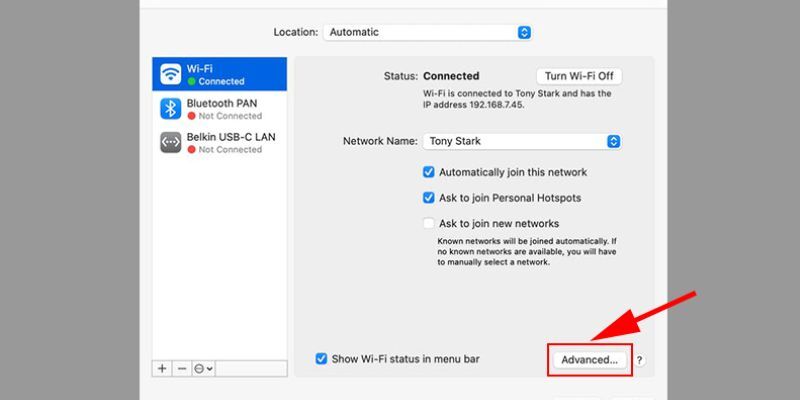
Task: Click the Wi-Fi icon in the services list
Action: coord(170,74)
